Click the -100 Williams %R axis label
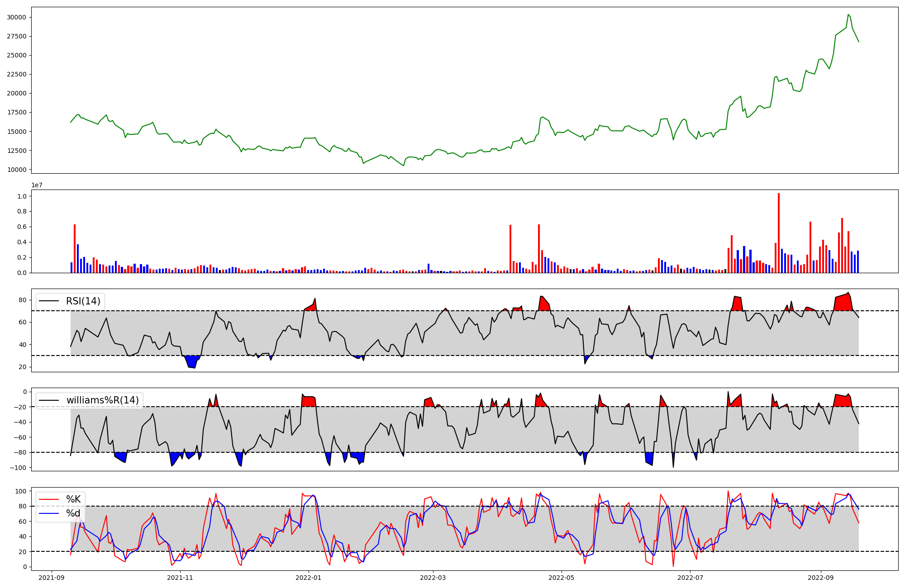905x588 pixels. coord(18,468)
